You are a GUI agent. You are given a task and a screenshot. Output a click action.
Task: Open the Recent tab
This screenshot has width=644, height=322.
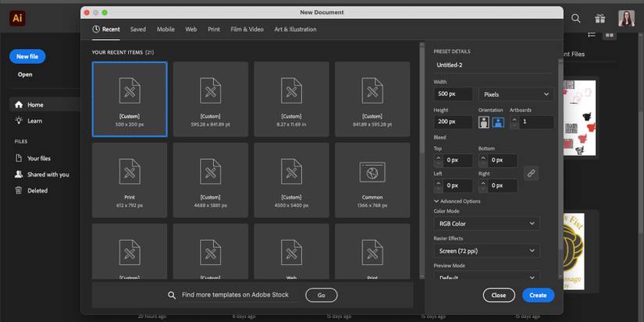click(x=106, y=29)
